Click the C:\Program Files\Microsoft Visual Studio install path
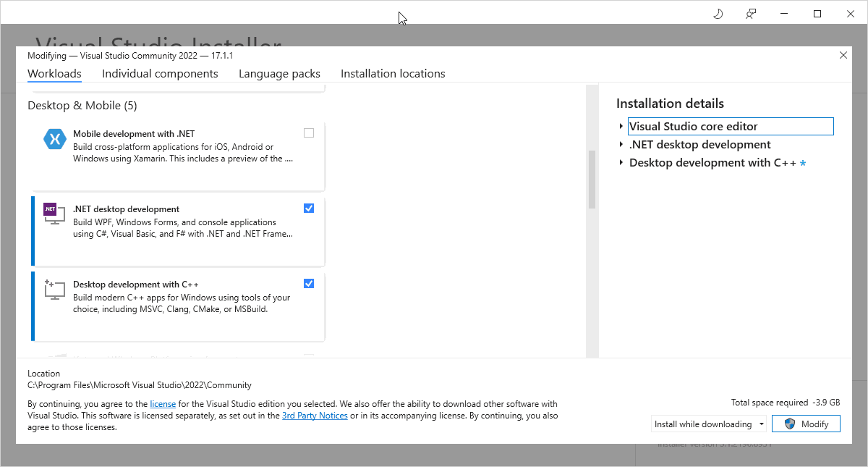This screenshot has width=868, height=467. tap(140, 386)
